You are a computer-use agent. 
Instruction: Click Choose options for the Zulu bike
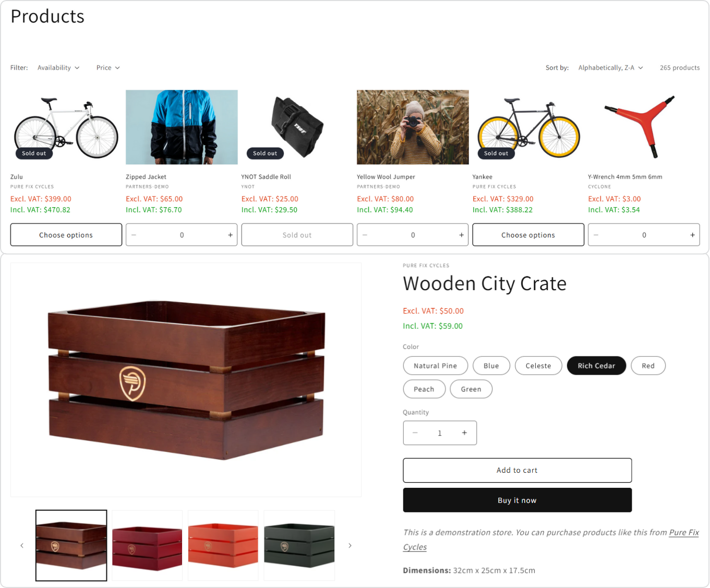66,235
